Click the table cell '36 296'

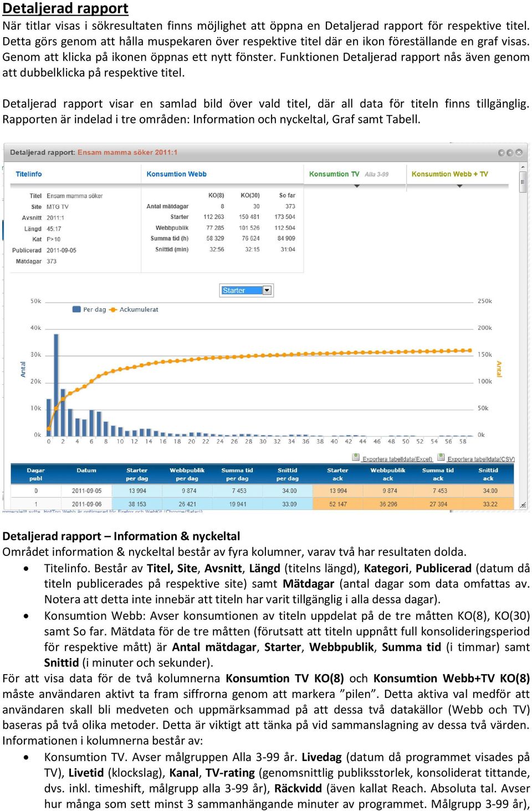point(388,504)
